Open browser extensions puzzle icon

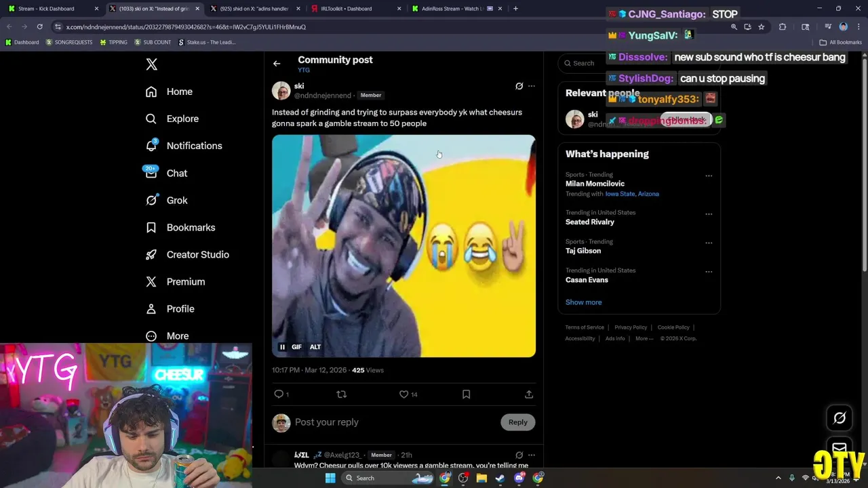click(x=782, y=27)
